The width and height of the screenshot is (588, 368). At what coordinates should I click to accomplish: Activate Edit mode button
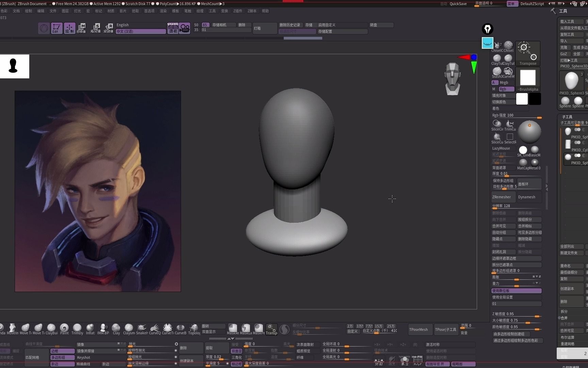click(x=56, y=28)
